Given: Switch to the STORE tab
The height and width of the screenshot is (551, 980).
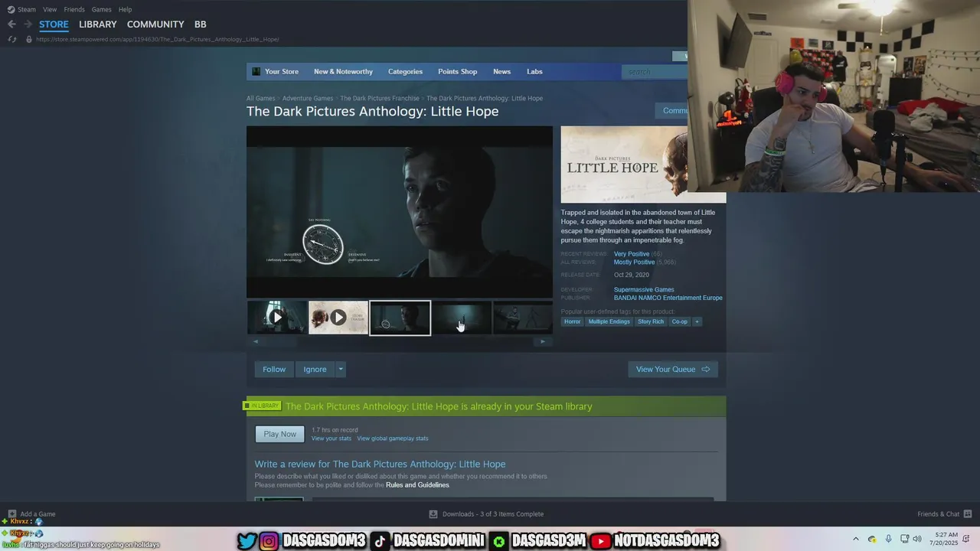Looking at the screenshot, I should tap(54, 24).
